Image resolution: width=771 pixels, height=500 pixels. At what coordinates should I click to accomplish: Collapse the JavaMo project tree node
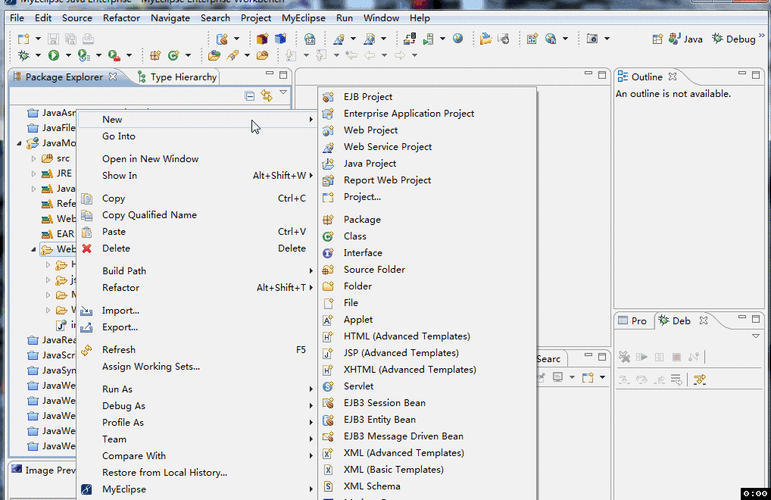(19, 144)
